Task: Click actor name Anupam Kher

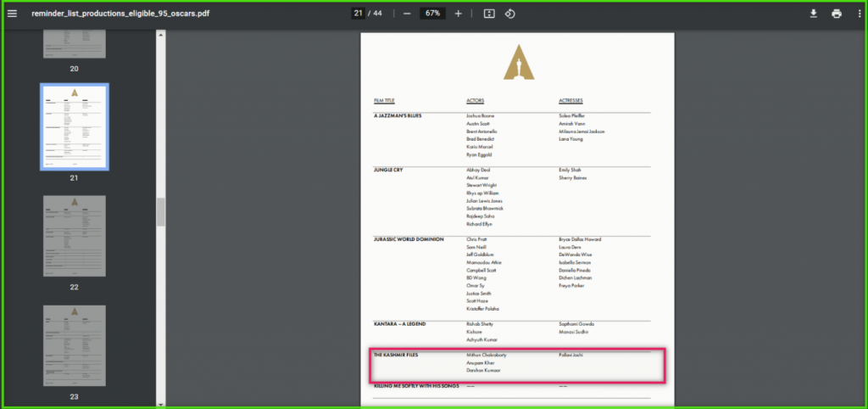Action: coord(480,362)
